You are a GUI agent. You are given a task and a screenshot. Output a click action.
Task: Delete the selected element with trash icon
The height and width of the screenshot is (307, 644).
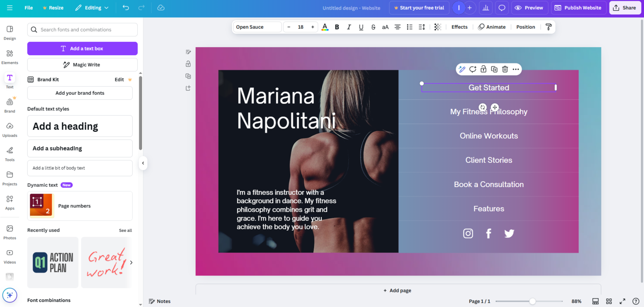tap(505, 69)
